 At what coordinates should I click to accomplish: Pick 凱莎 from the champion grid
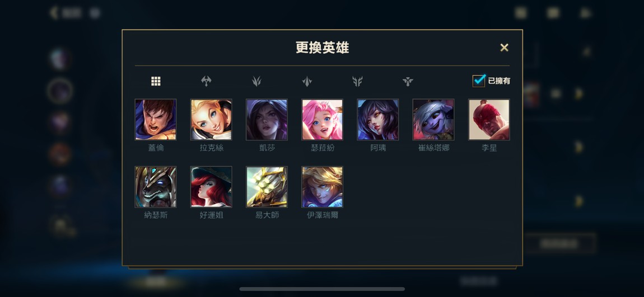tap(267, 119)
